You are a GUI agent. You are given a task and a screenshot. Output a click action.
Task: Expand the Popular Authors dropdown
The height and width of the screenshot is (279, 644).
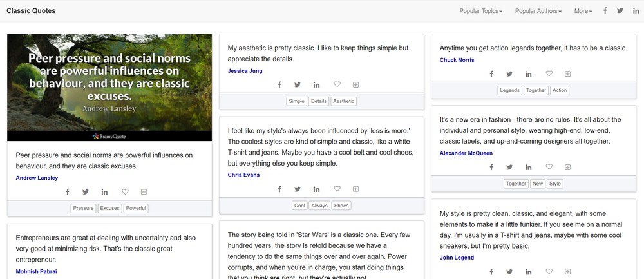(538, 11)
